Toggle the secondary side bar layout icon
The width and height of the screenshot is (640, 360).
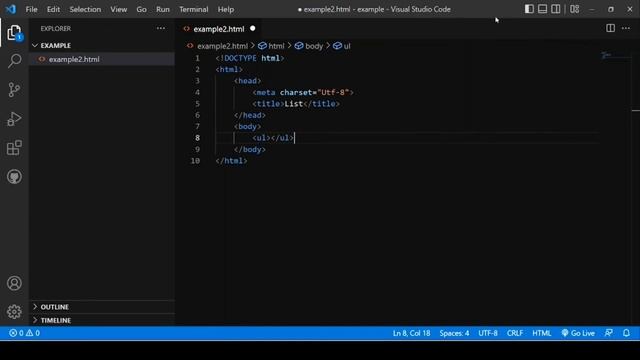point(556,9)
